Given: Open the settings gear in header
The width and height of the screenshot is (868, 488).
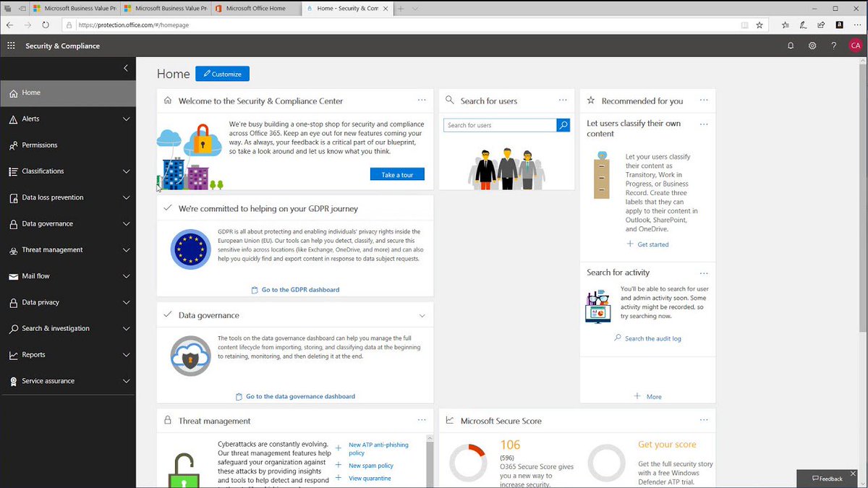Looking at the screenshot, I should pyautogui.click(x=812, y=46).
